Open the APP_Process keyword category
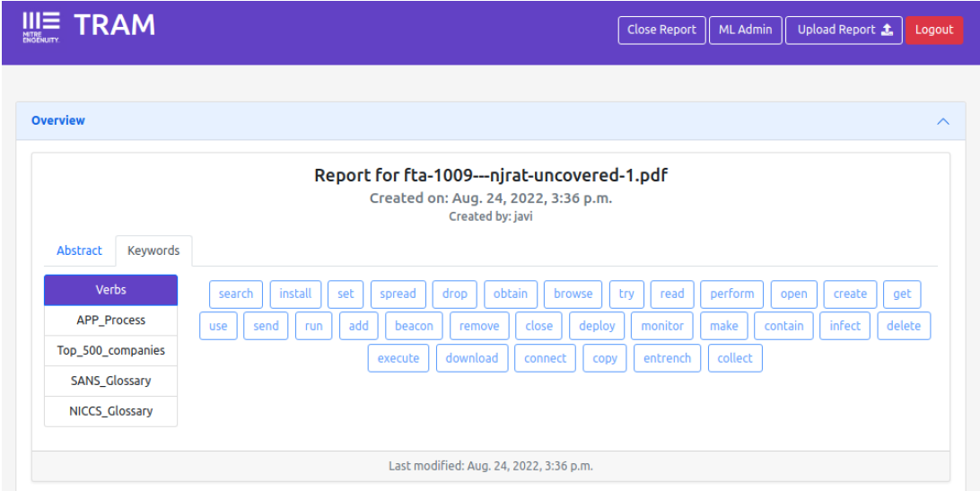This screenshot has height=491, width=980. [111, 320]
